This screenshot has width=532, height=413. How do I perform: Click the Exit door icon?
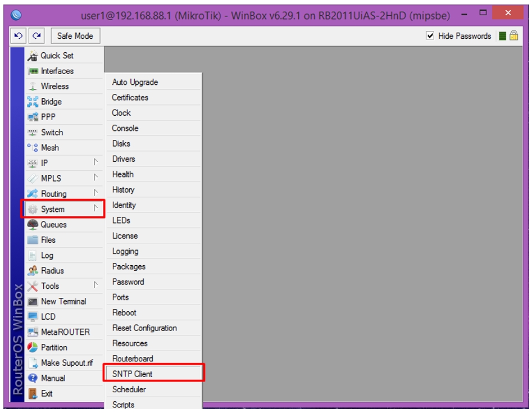33,394
